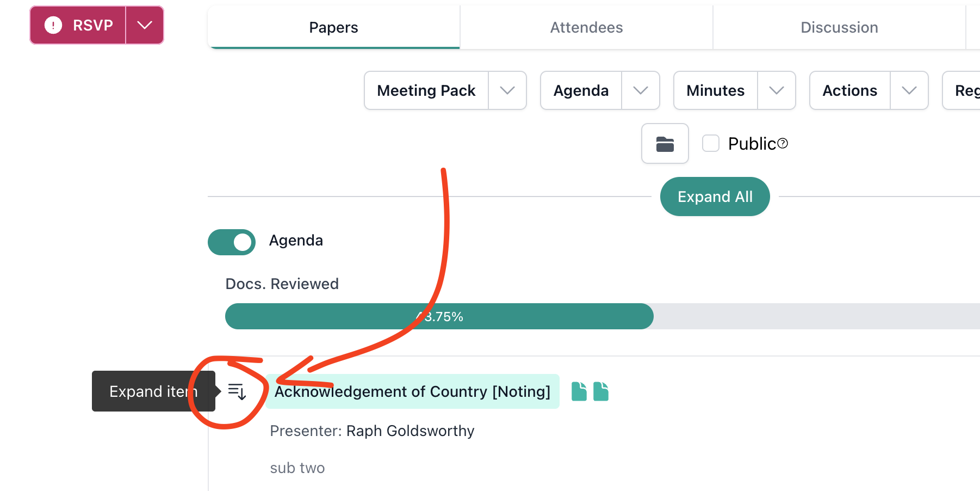
Task: Open the Actions dropdown arrow
Action: pos(909,90)
